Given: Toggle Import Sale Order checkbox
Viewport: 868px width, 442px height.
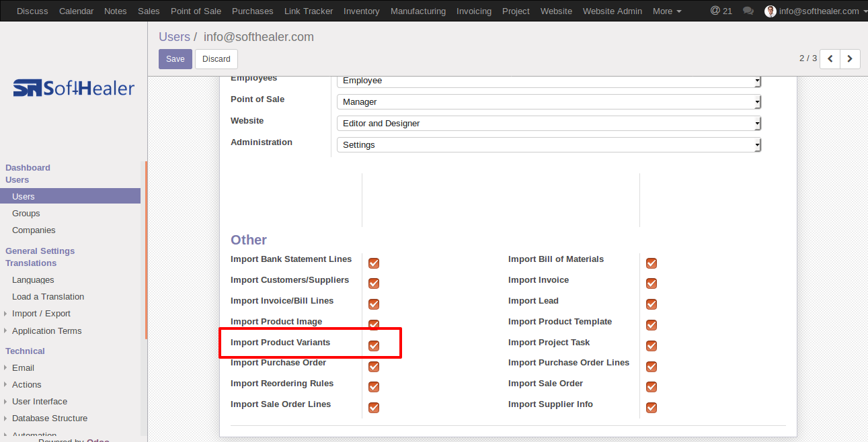Looking at the screenshot, I should pyautogui.click(x=652, y=387).
